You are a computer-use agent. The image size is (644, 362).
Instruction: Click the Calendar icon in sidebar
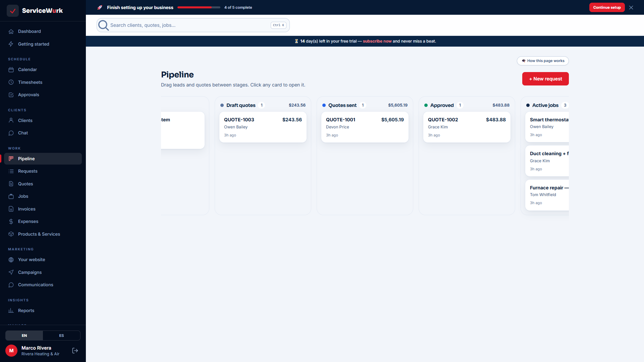coord(11,70)
